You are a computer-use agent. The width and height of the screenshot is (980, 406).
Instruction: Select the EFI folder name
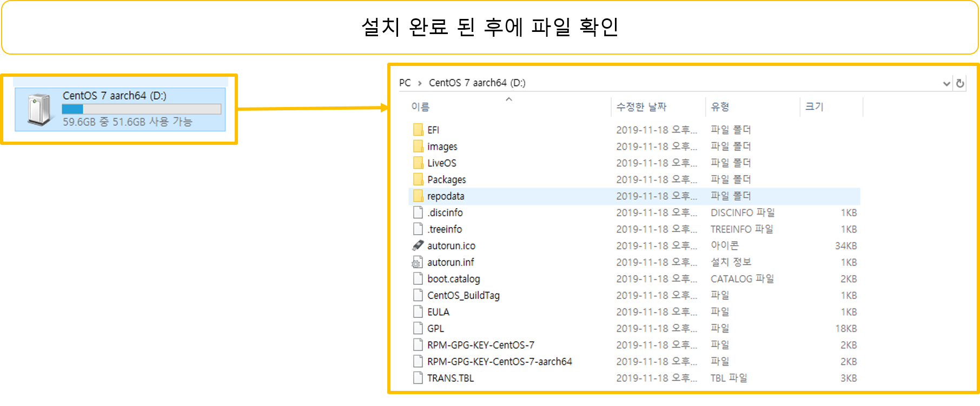click(433, 130)
